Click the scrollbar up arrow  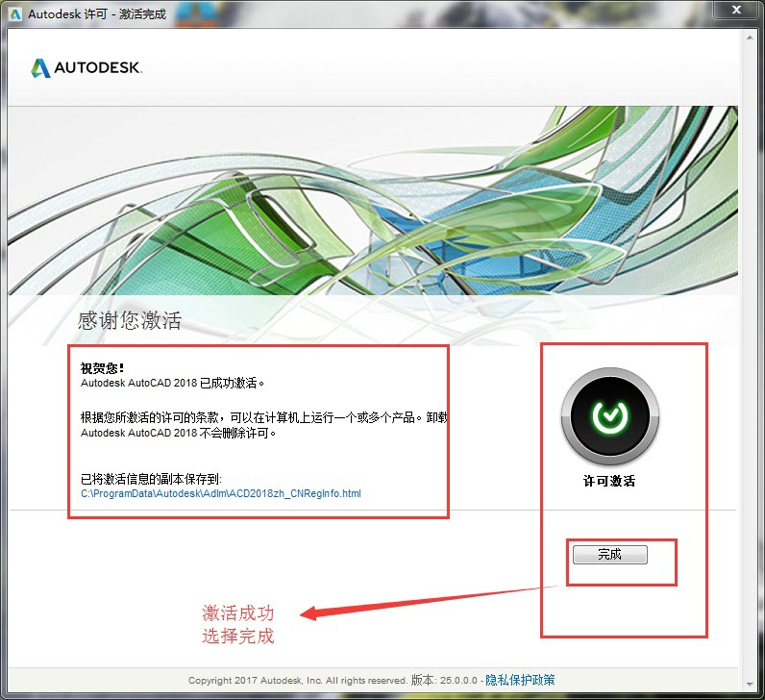pyautogui.click(x=748, y=37)
